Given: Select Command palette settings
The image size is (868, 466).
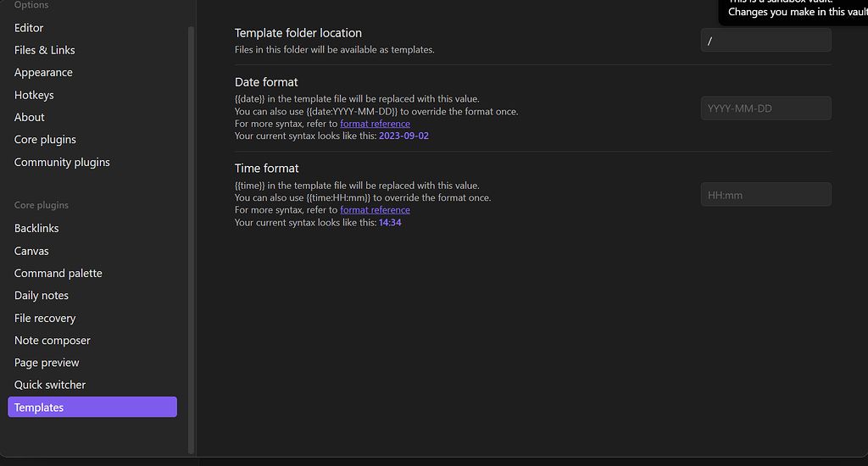Looking at the screenshot, I should click(58, 273).
